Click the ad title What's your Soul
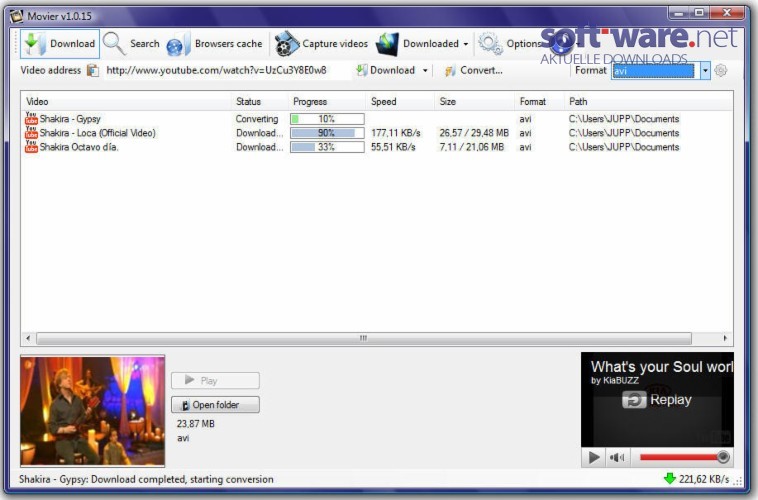Screen dimensions: 758x500 pyautogui.click(x=662, y=367)
